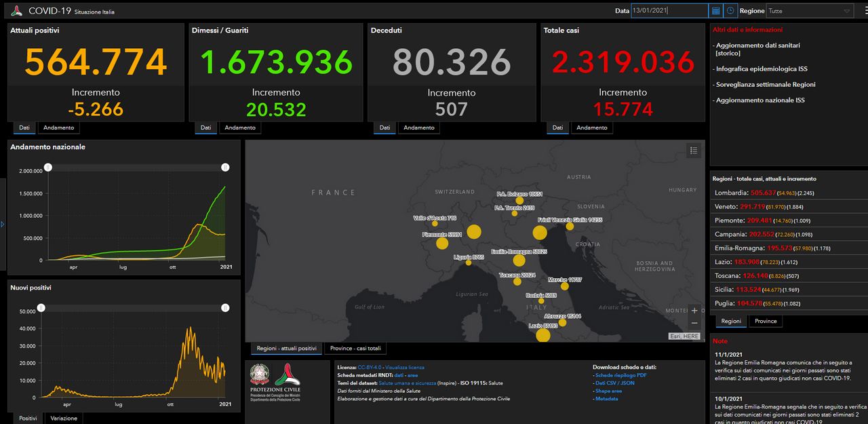Image resolution: width=868 pixels, height=424 pixels.
Task: Open Infografica epidemiologica ISS link
Action: click(761, 69)
